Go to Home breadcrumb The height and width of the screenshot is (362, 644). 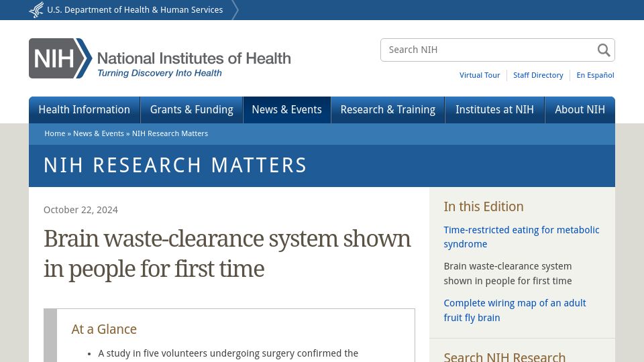pos(54,133)
